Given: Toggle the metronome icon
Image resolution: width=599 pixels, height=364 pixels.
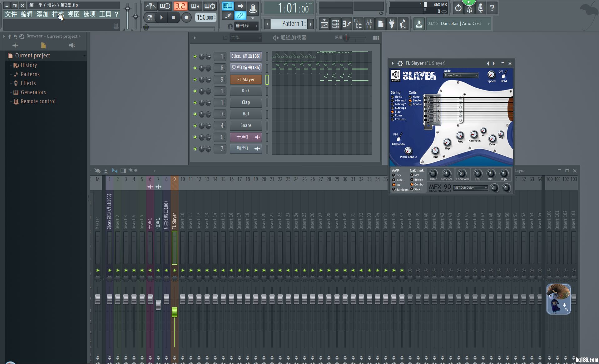Looking at the screenshot, I should coord(151,6).
